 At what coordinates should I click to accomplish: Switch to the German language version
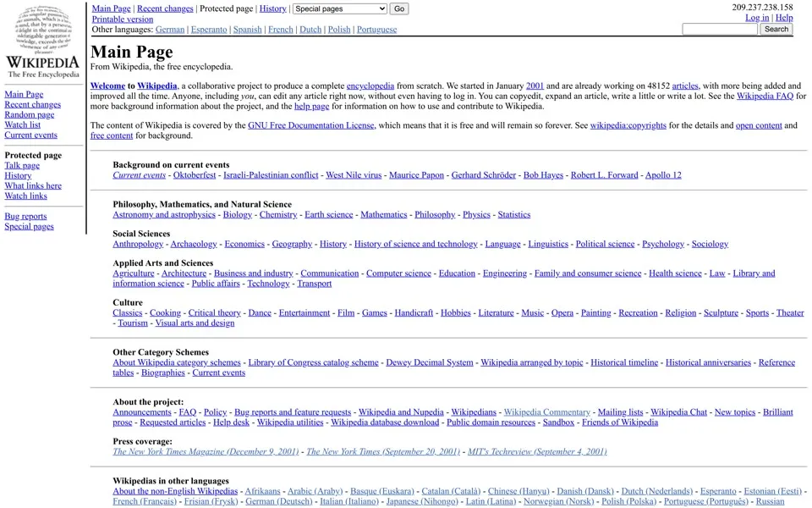pos(170,30)
